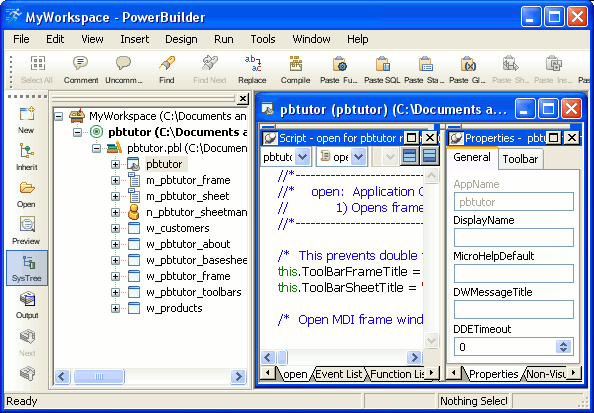Expand the w_products node
594x413 pixels.
click(x=115, y=308)
